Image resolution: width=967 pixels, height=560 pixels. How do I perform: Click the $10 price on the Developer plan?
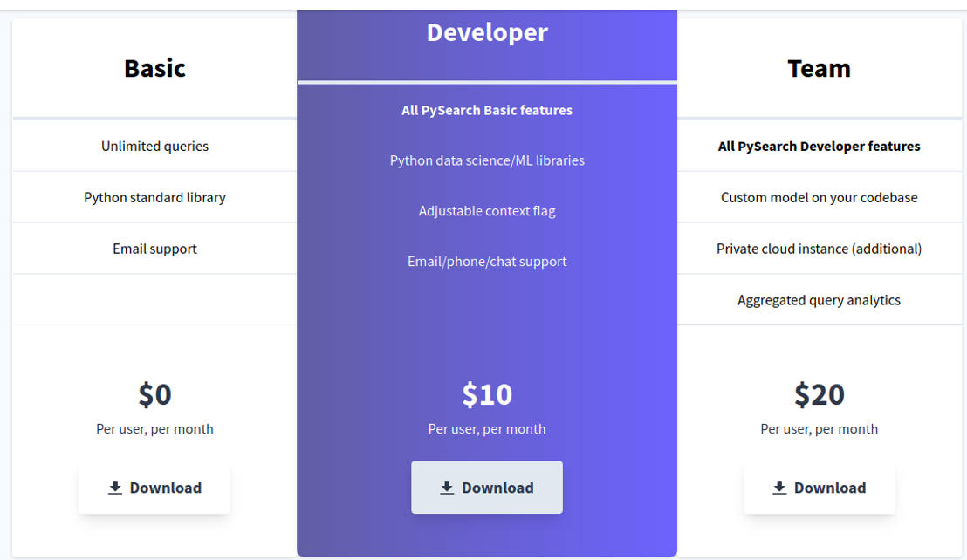click(487, 394)
